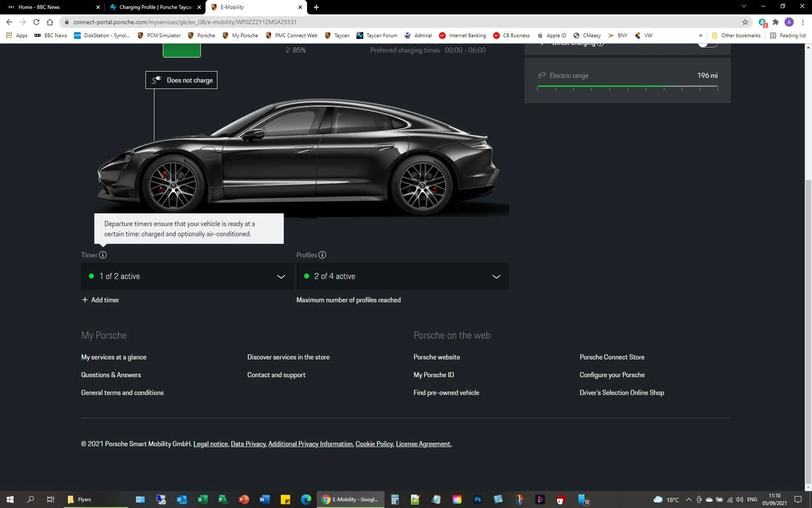Image resolution: width=812 pixels, height=508 pixels.
Task: Click the Electric range progress bar
Action: [x=627, y=87]
